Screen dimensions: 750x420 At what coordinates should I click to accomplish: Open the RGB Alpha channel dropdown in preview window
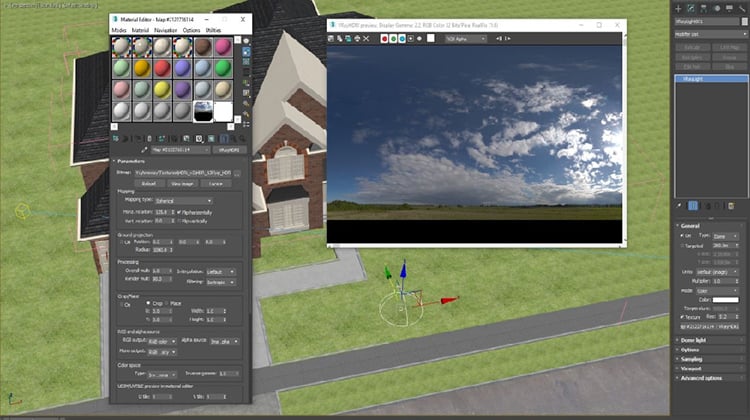click(465, 39)
